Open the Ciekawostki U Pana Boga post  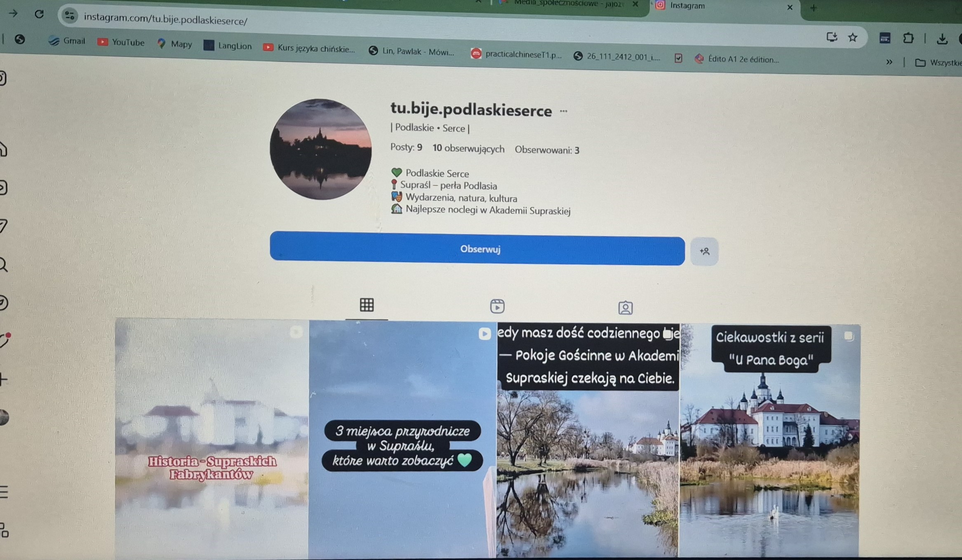click(769, 441)
